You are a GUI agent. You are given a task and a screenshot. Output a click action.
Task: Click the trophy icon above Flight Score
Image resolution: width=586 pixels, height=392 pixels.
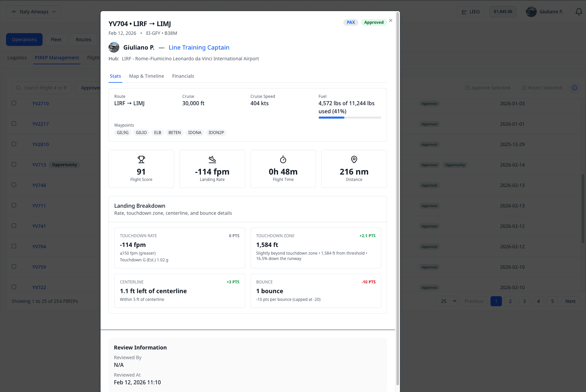pyautogui.click(x=141, y=159)
